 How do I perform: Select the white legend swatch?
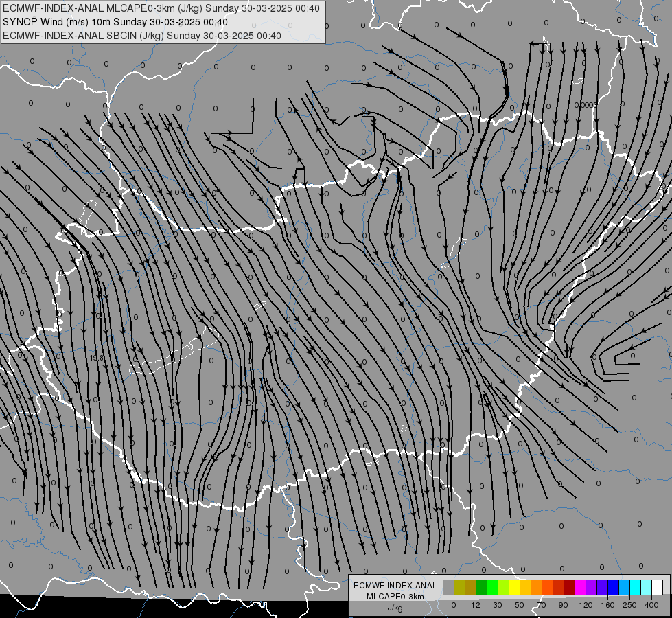click(x=657, y=588)
